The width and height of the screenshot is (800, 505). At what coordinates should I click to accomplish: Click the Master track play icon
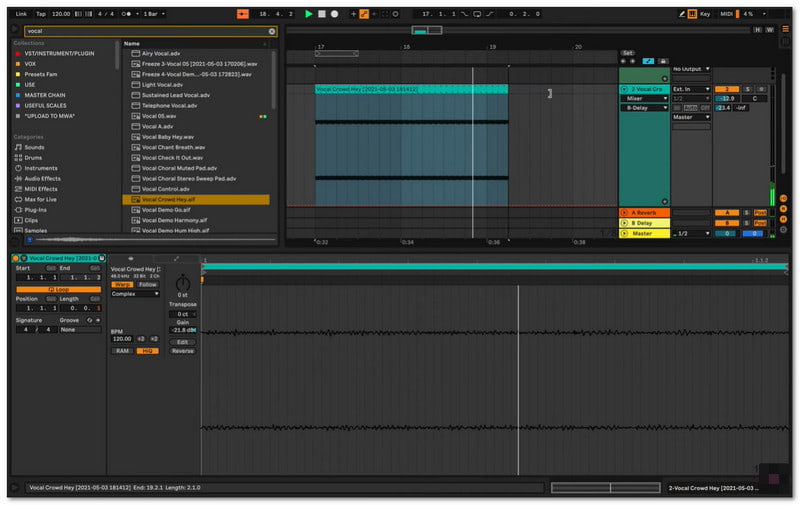[624, 233]
